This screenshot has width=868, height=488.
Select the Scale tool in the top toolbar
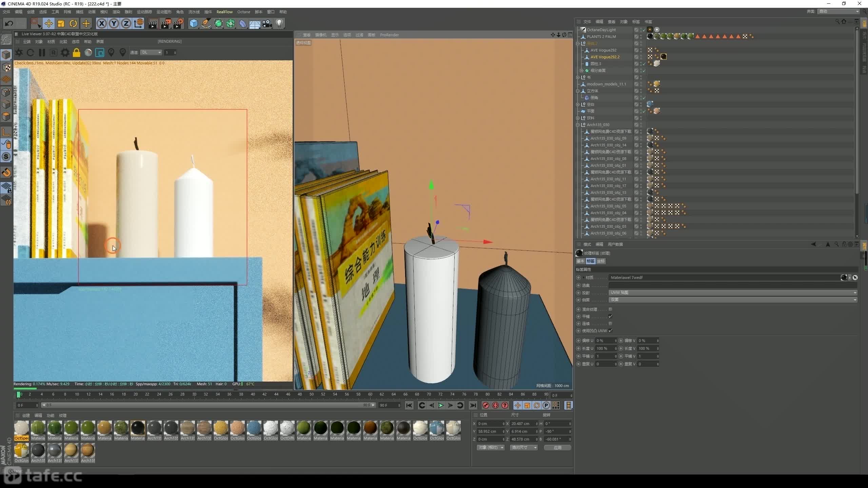pyautogui.click(x=61, y=23)
